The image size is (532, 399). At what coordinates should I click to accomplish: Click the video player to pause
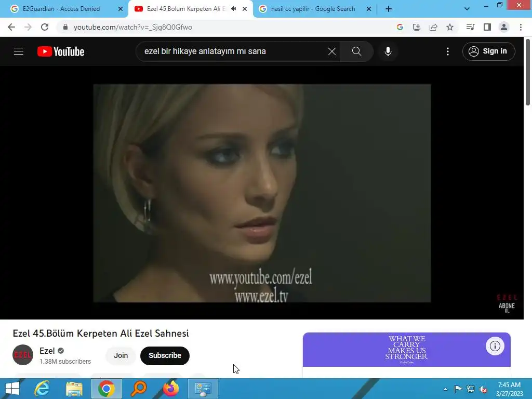tap(262, 193)
